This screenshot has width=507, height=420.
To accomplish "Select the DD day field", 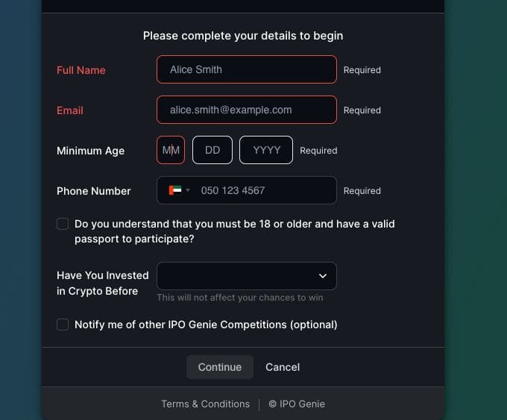I will 212,150.
